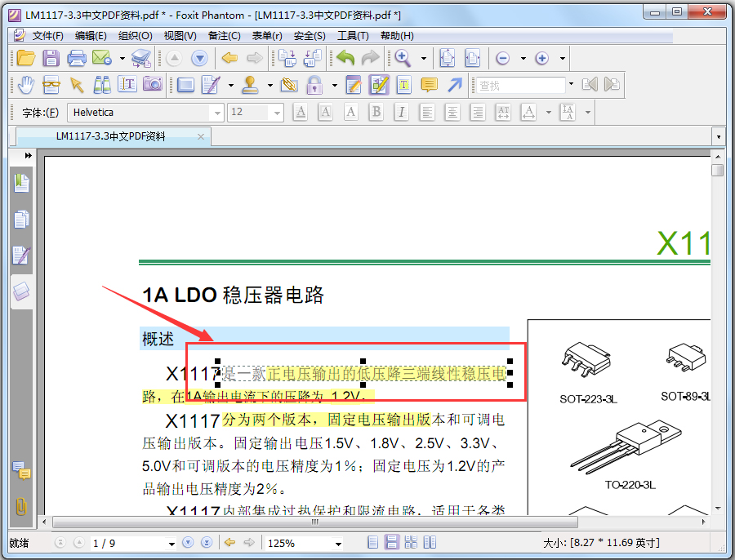Image resolution: width=735 pixels, height=560 pixels.
Task: Open the 125% zoom level dropdown
Action: pyautogui.click(x=338, y=543)
